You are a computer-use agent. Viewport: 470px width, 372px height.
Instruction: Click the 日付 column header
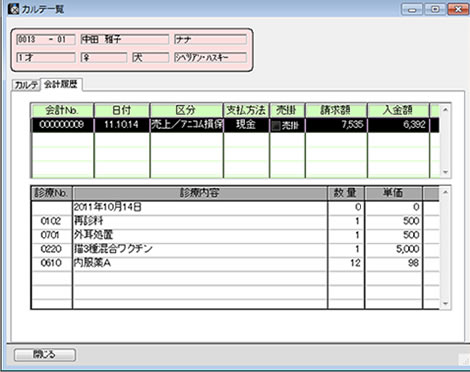click(122, 110)
